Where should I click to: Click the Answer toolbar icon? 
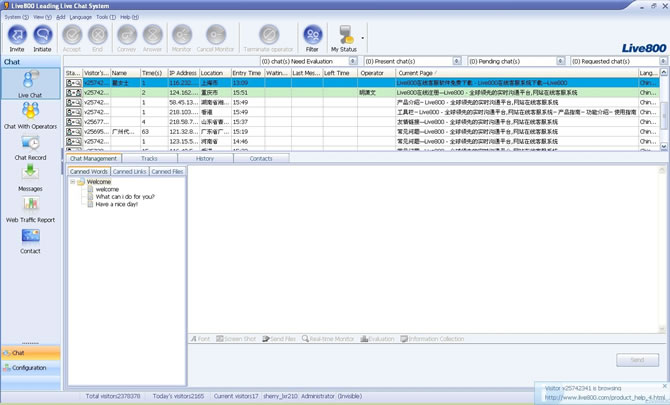pyautogui.click(x=153, y=35)
